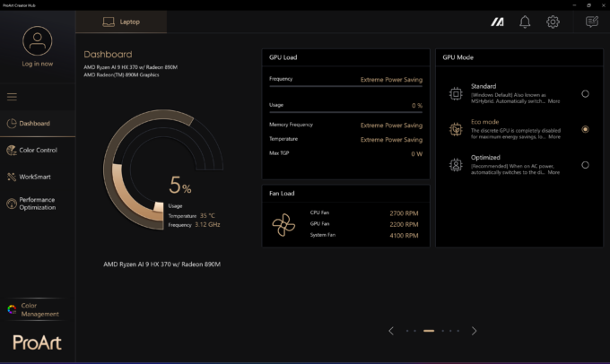Image resolution: width=610 pixels, height=364 pixels.
Task: Jump to the first page indicator dot
Action: coord(407,331)
